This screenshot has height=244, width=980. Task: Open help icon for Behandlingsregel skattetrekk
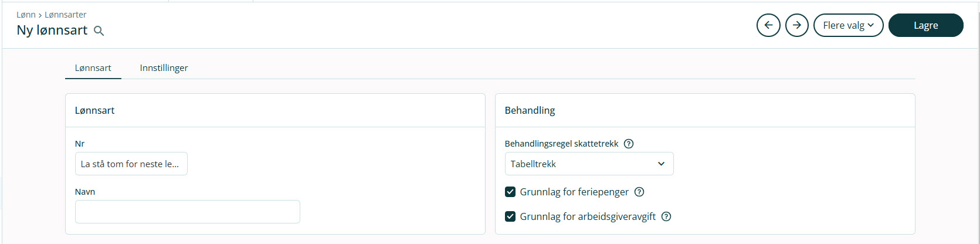click(x=629, y=144)
